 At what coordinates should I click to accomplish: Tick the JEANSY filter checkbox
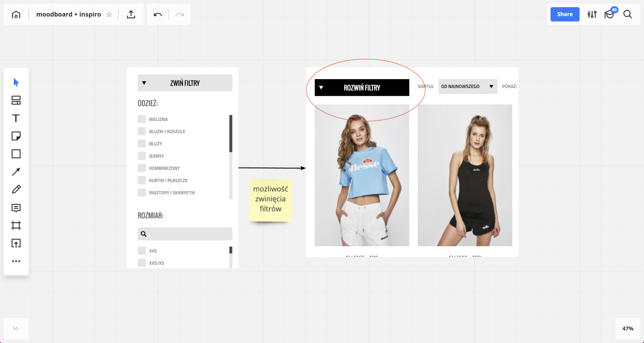click(142, 156)
